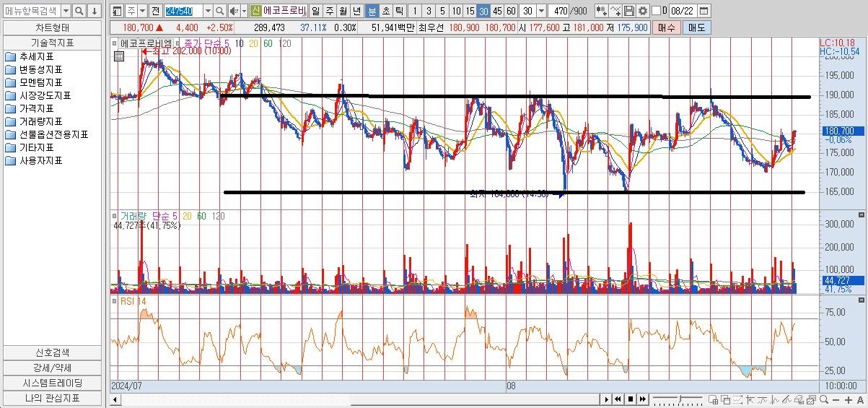Select the 60 minute interval button
The height and width of the screenshot is (408, 868).
click(x=511, y=11)
